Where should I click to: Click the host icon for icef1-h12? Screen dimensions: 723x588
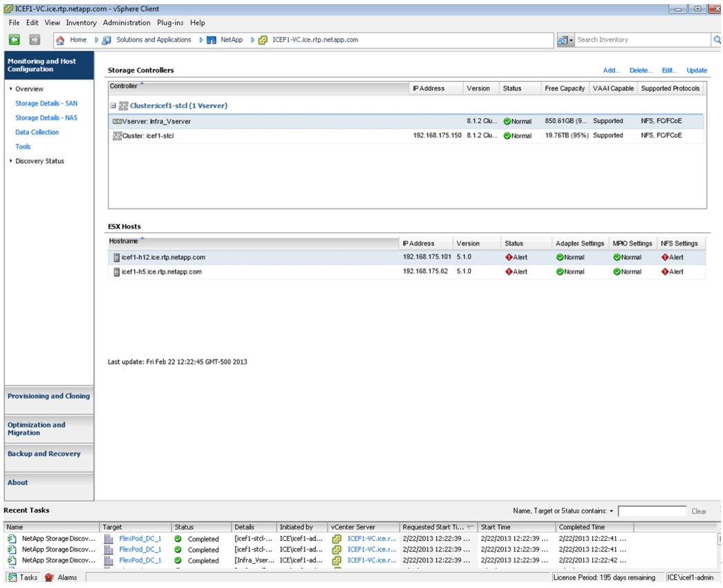click(117, 258)
